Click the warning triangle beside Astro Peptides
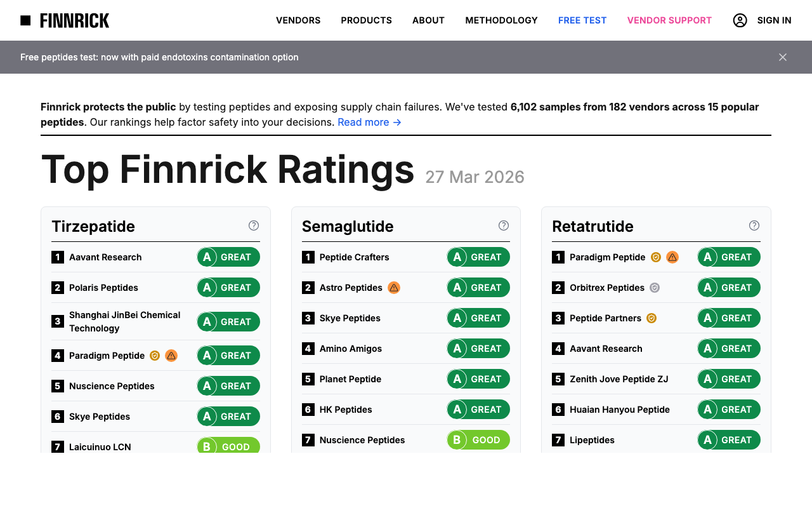The height and width of the screenshot is (508, 812). click(x=393, y=288)
